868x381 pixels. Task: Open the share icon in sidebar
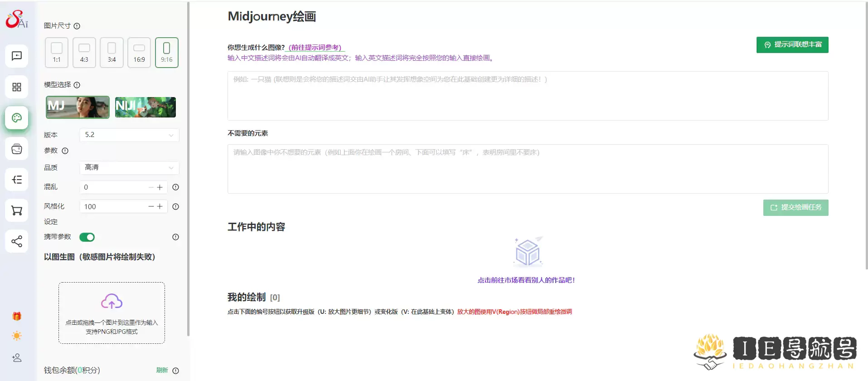[17, 241]
